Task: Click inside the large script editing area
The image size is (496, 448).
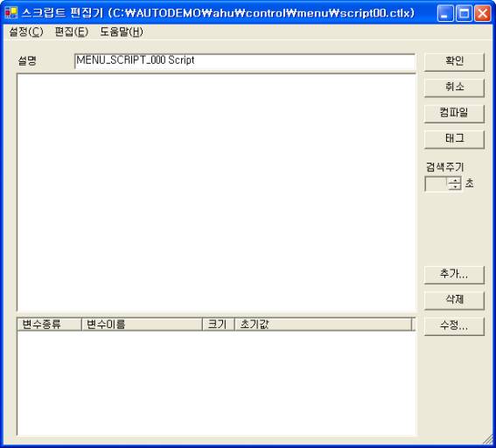Action: 216,192
